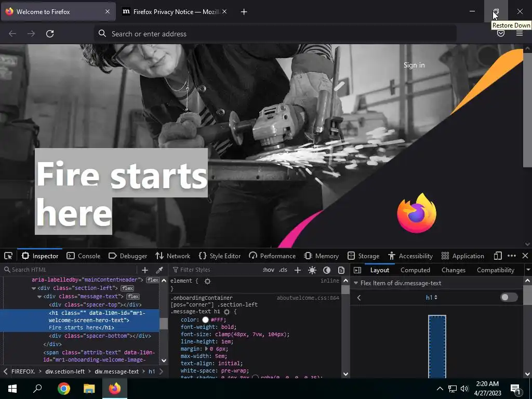Switch to the Memory panel
Image resolution: width=532 pixels, height=399 pixels.
tap(321, 256)
